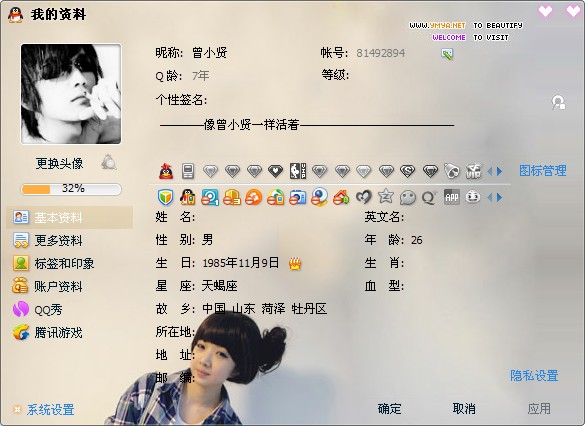Screen dimensions: 585x426
Task: Open the QQ秀 tab
Action: [70, 309]
